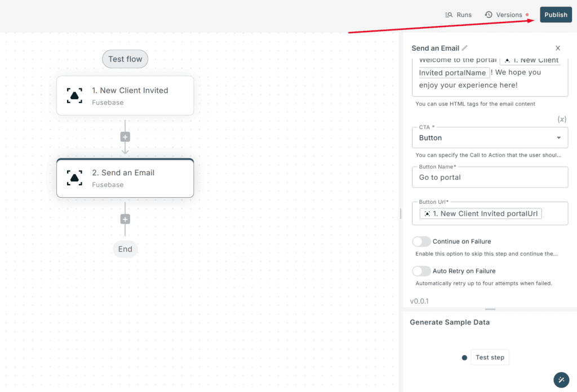Open the Runs tab
577x392 pixels.
[x=458, y=15]
